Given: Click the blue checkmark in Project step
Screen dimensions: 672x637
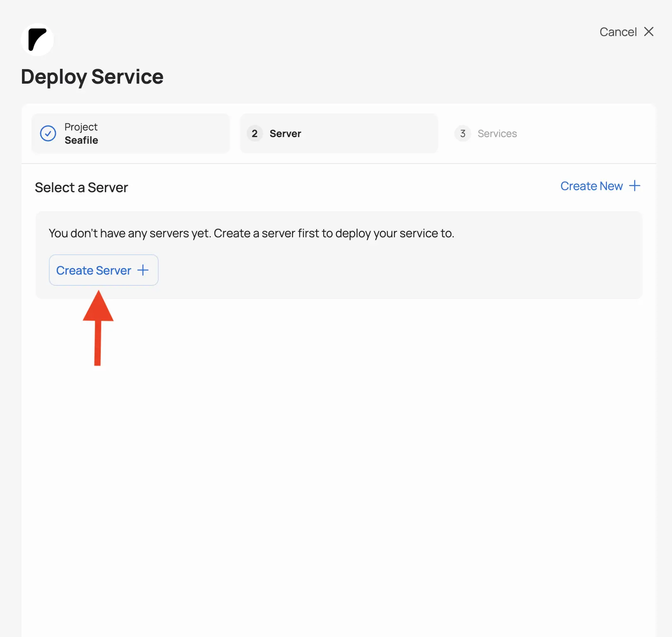Looking at the screenshot, I should tap(48, 133).
